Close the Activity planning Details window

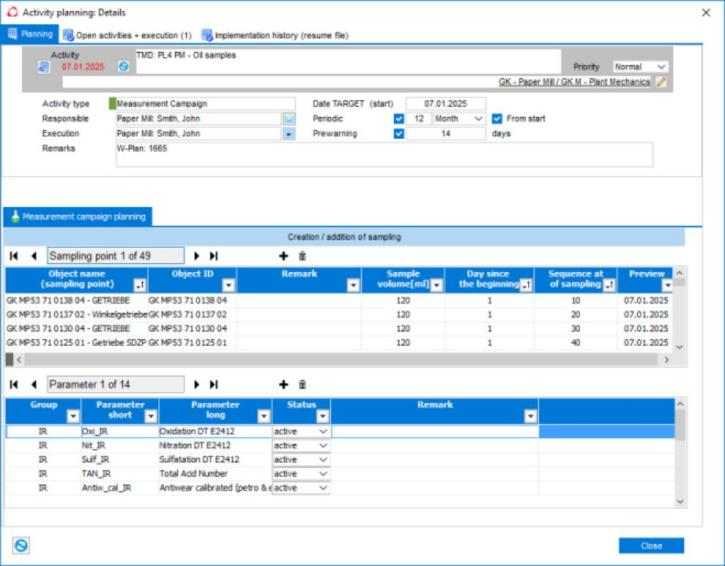706,12
